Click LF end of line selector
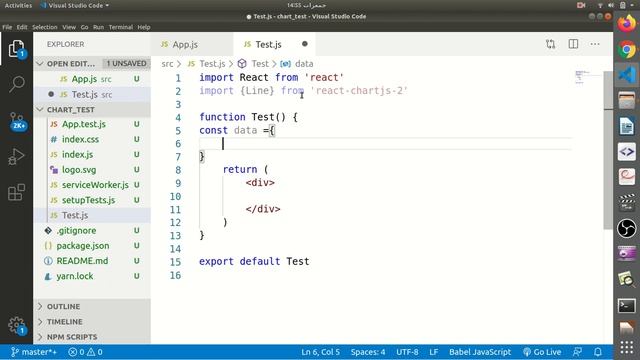 [x=433, y=352]
